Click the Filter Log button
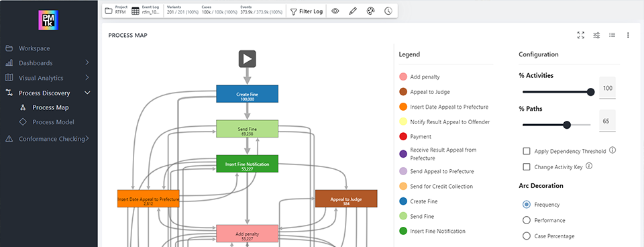This screenshot has height=247, width=644. [307, 11]
